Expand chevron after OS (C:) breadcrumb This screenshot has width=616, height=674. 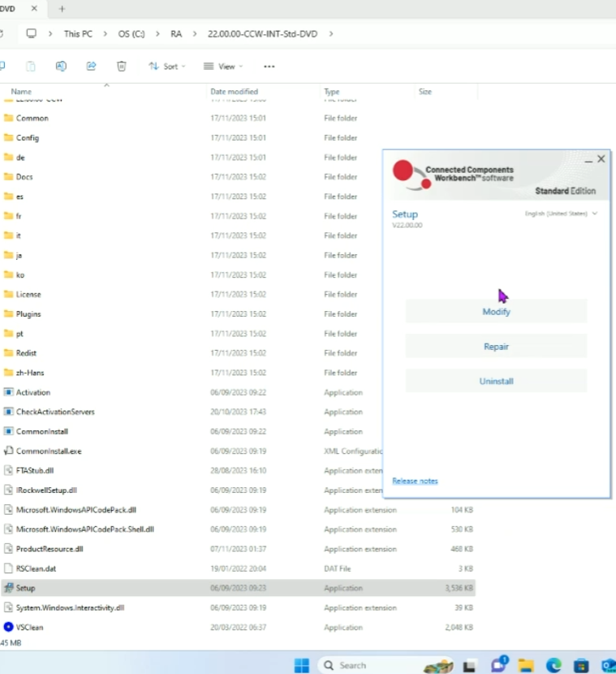point(157,33)
